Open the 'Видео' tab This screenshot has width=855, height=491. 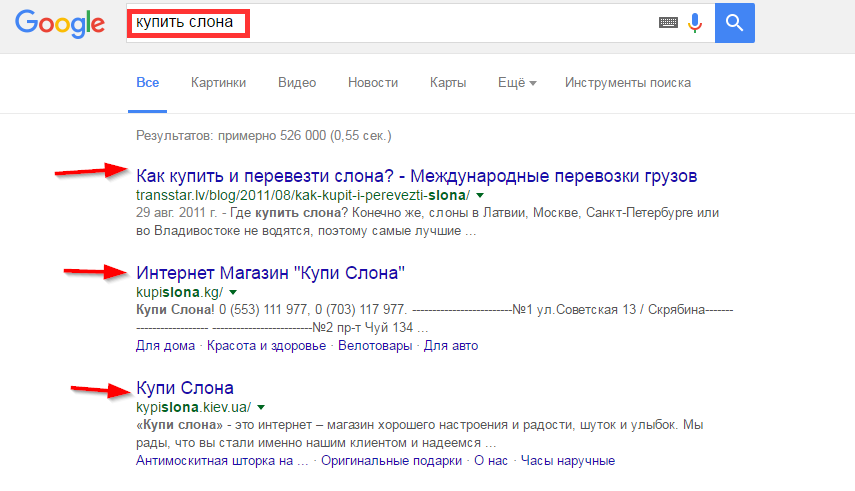[x=297, y=82]
